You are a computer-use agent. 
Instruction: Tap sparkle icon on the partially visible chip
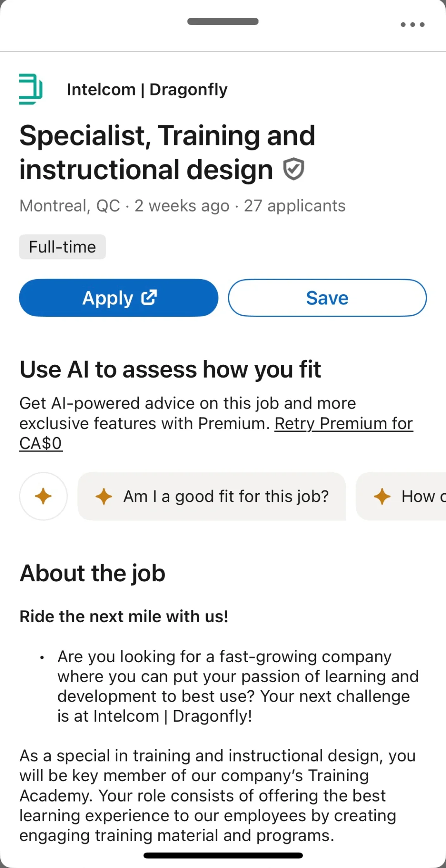click(x=382, y=496)
